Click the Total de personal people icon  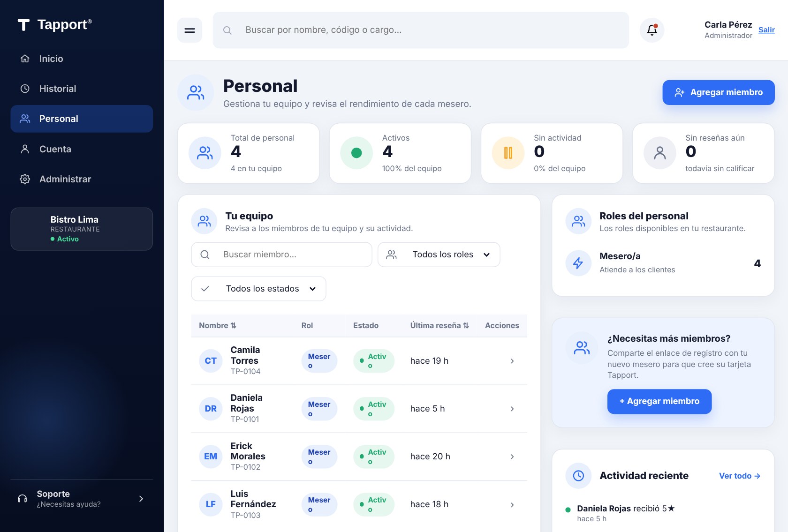click(x=205, y=153)
